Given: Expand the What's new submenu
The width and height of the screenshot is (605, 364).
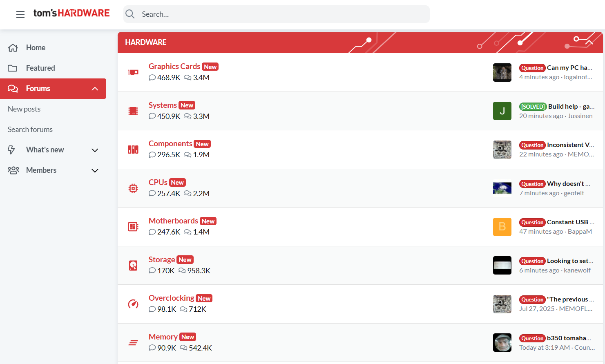Looking at the screenshot, I should coord(95,150).
